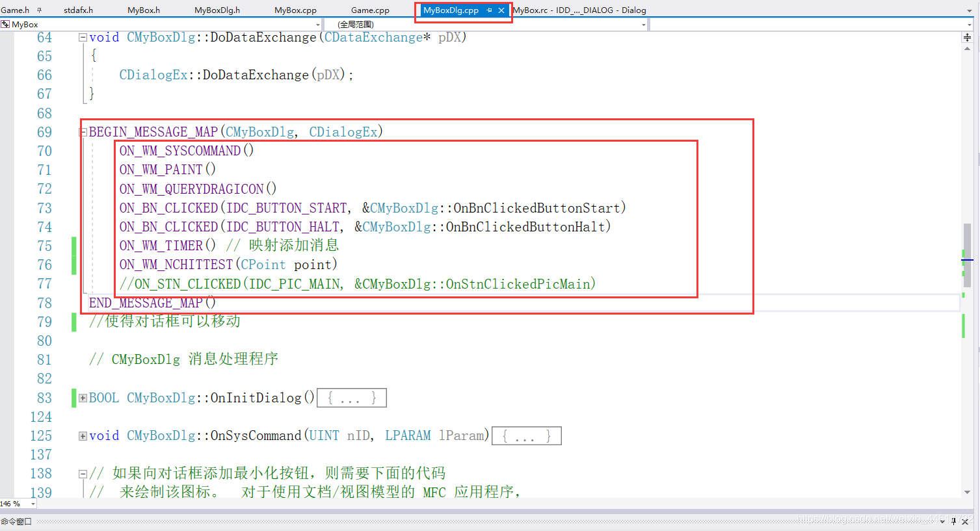Click the vertical scrollbar down arrow
The height and width of the screenshot is (531, 980).
[967, 492]
